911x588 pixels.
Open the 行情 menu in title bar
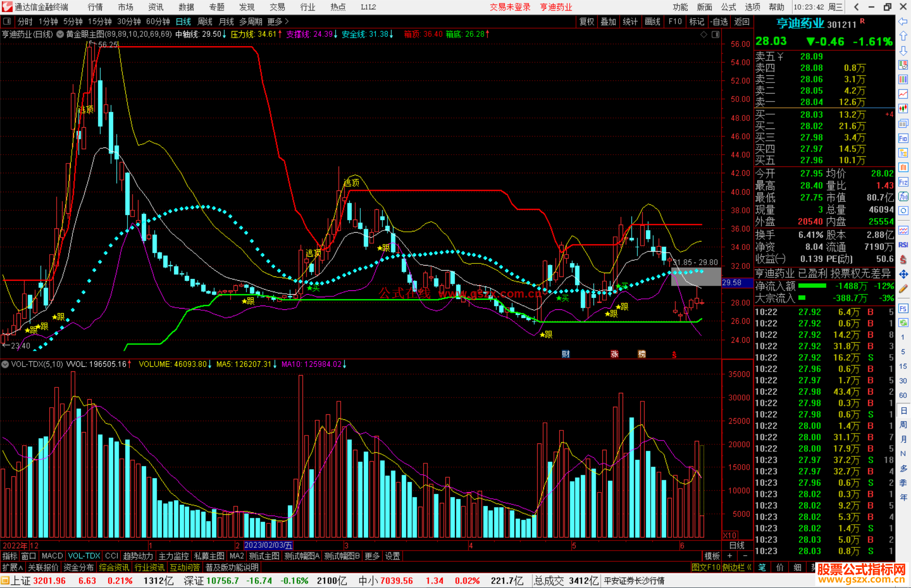95,7
